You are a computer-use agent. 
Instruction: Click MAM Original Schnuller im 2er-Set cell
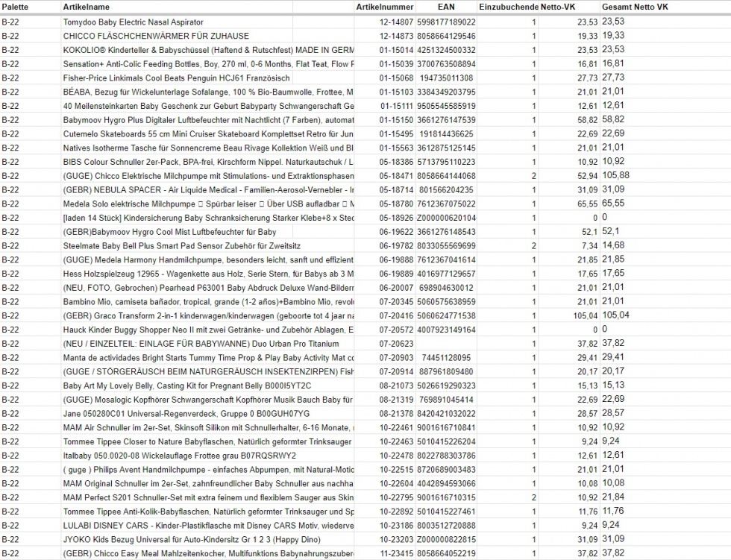pyautogui.click(x=208, y=483)
